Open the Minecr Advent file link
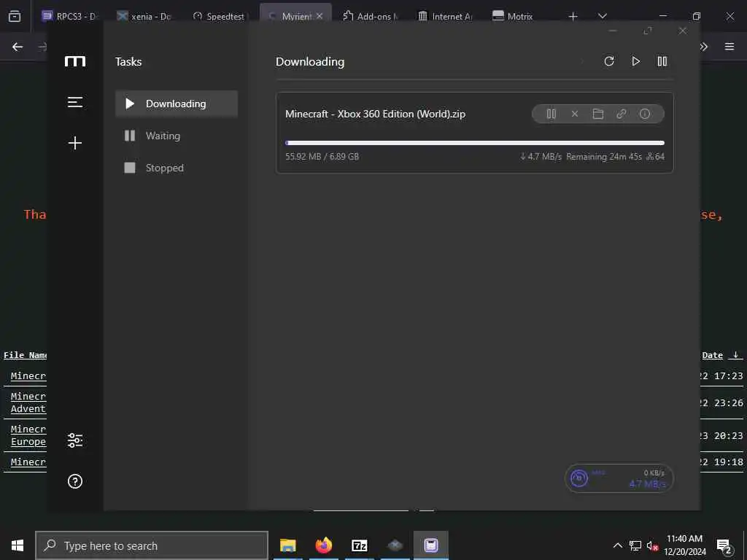 (x=28, y=402)
